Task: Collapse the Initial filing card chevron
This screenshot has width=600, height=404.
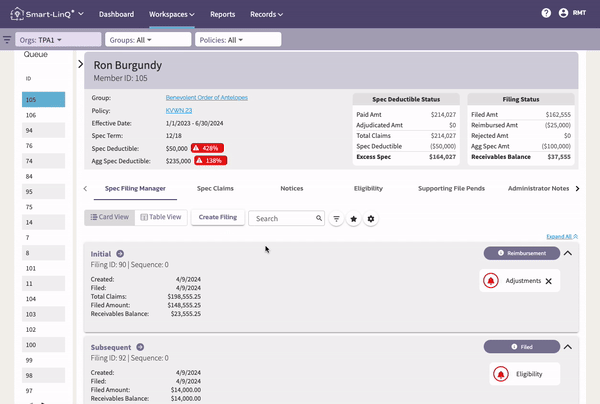Action: click(568, 253)
